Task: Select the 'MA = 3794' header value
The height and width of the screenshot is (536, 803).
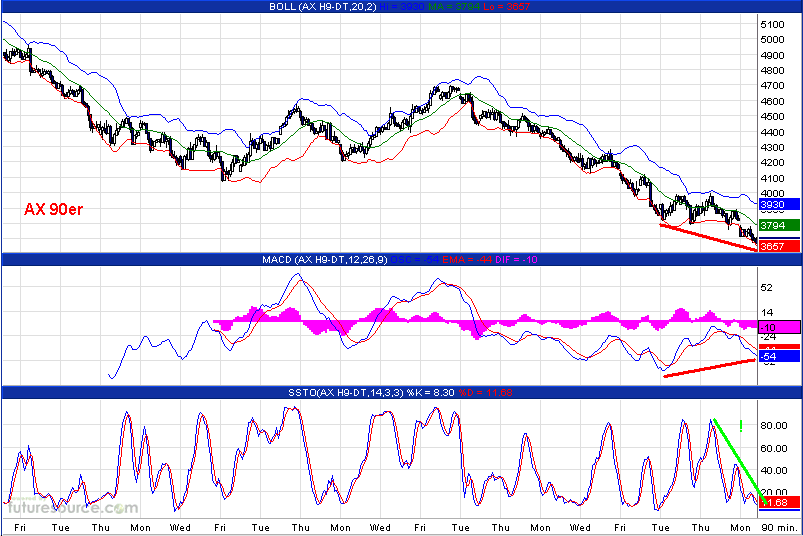Action: point(454,7)
